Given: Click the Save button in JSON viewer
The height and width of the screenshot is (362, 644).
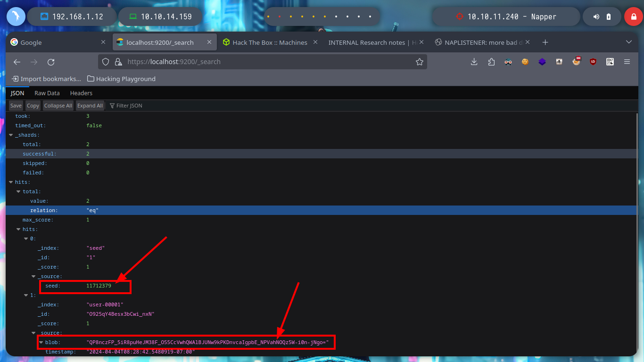Looking at the screenshot, I should 16,106.
